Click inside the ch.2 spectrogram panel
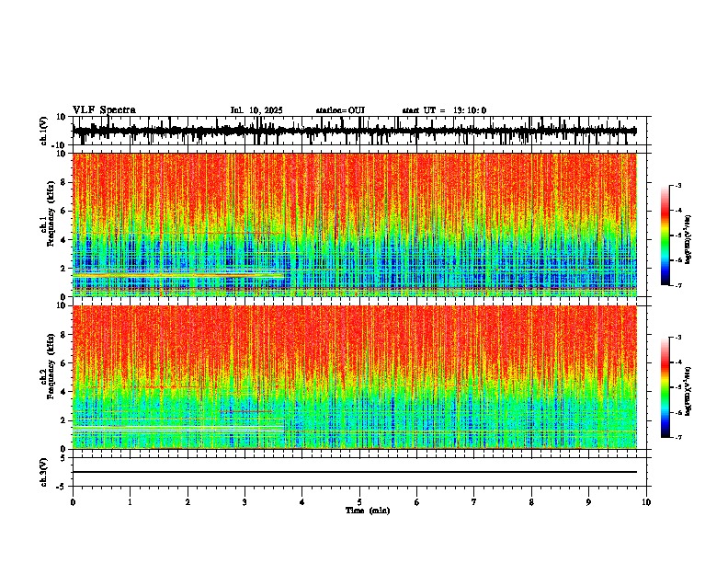This screenshot has width=728, height=563. [x=355, y=377]
